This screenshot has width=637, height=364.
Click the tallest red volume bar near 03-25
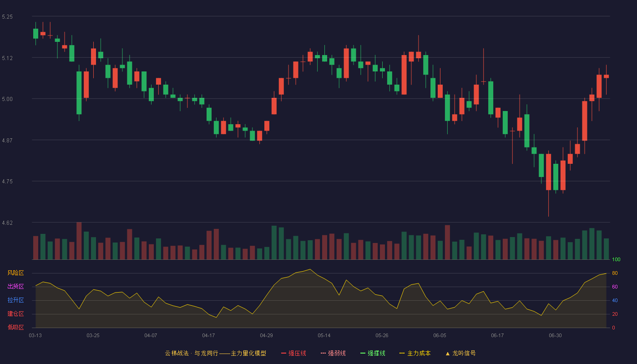(79, 241)
